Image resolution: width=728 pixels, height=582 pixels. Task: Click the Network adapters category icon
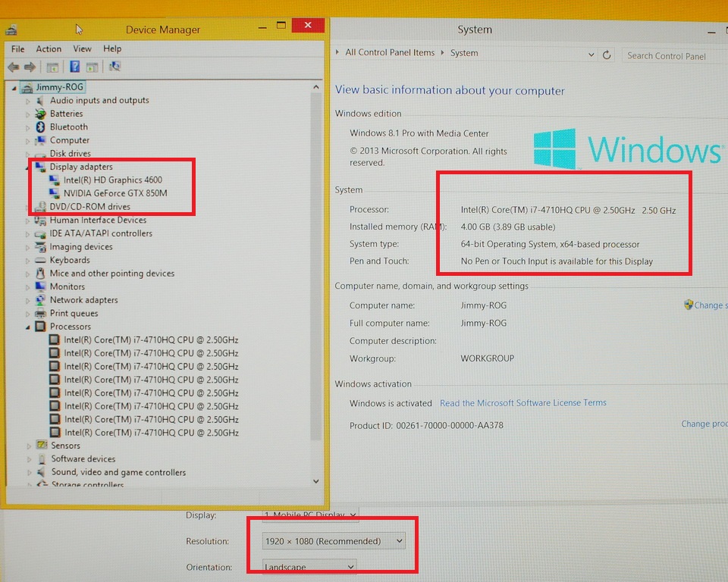point(40,300)
